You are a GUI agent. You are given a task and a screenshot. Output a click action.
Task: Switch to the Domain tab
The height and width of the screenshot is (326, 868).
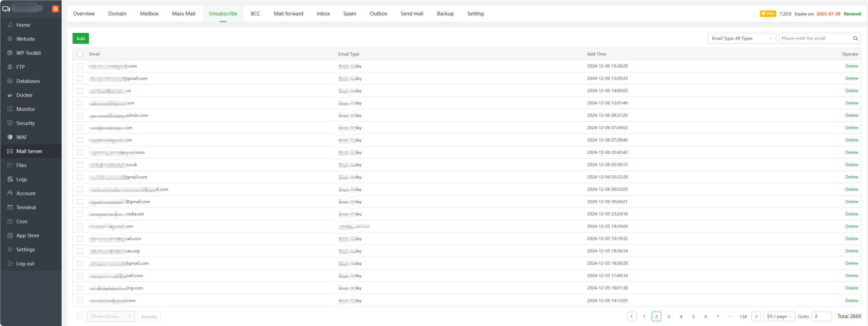117,14
